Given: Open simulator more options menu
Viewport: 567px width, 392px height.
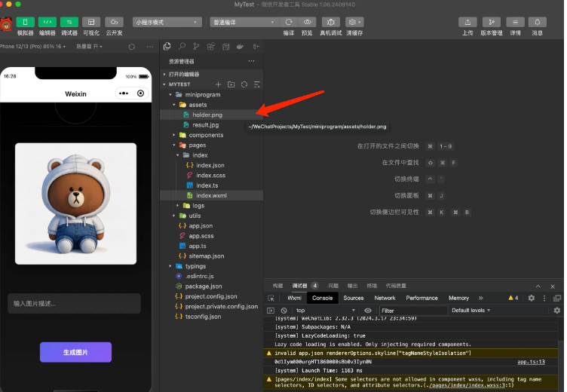Looking at the screenshot, I should (150, 47).
